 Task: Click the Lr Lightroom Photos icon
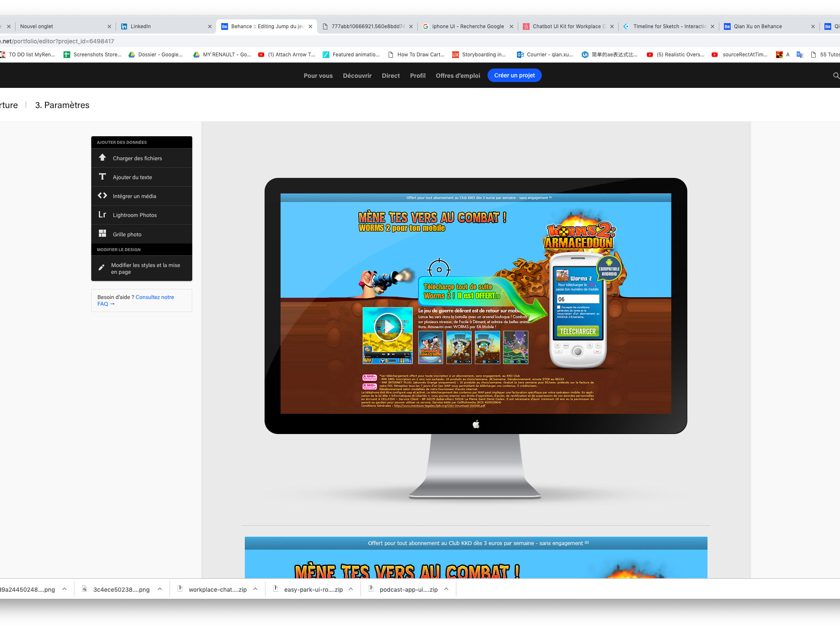point(102,214)
